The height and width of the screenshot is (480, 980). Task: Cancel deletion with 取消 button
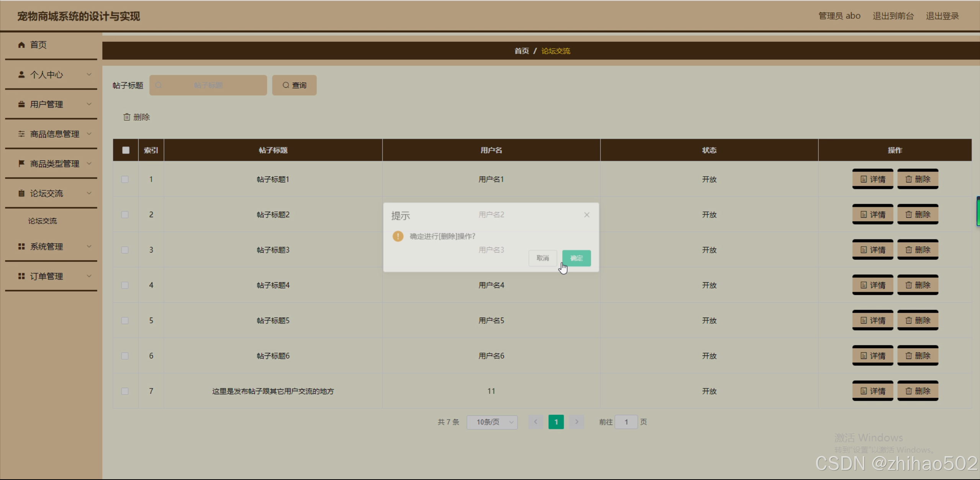click(542, 258)
